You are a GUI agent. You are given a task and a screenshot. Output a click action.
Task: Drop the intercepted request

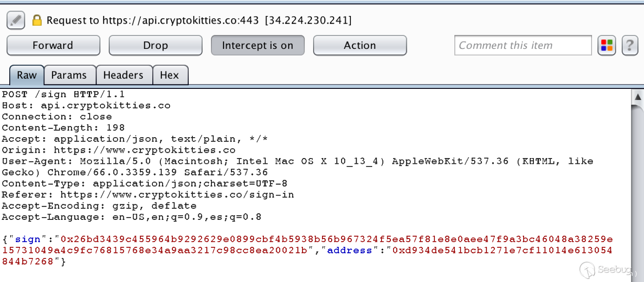(155, 45)
